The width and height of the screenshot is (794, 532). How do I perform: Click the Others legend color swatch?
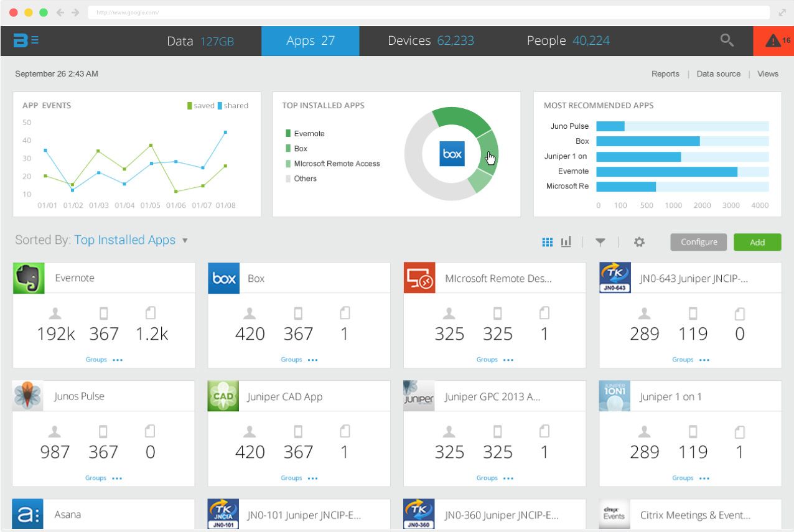(x=288, y=178)
